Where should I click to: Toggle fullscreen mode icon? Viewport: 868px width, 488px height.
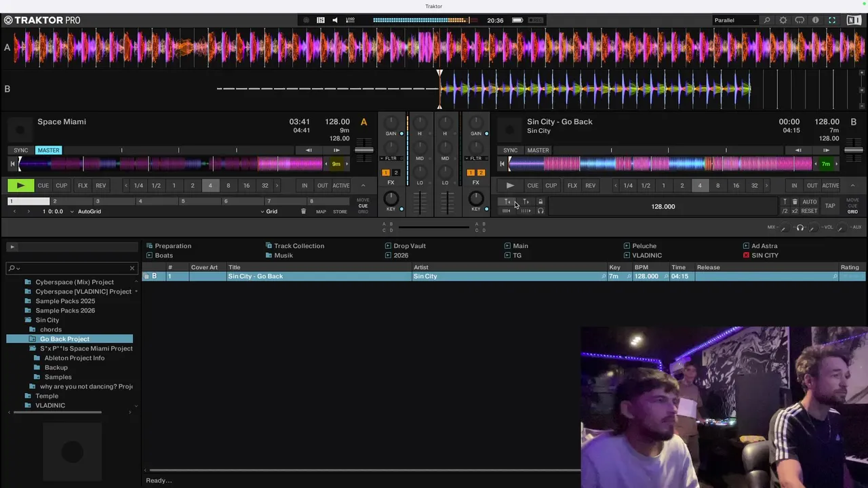click(x=832, y=20)
